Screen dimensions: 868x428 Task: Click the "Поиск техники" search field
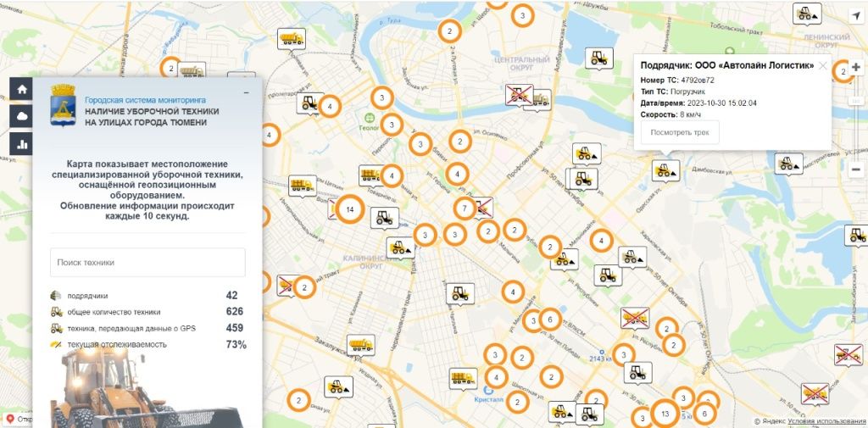147,263
